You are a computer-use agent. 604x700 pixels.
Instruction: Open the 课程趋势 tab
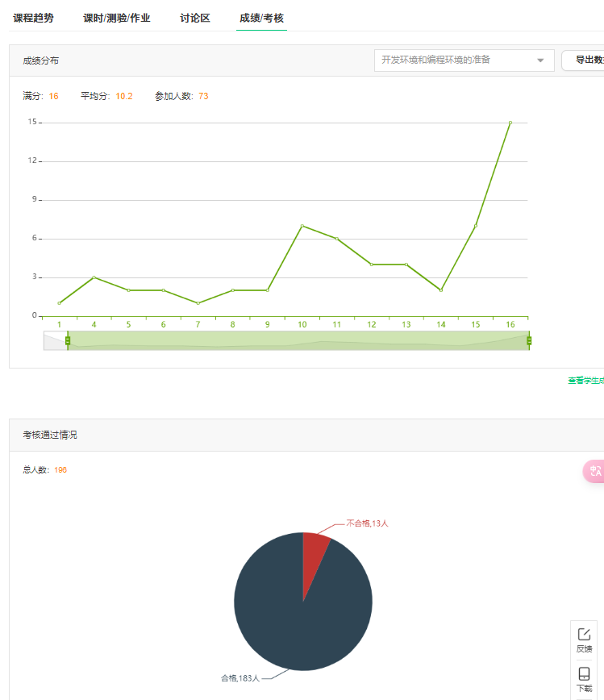[34, 19]
